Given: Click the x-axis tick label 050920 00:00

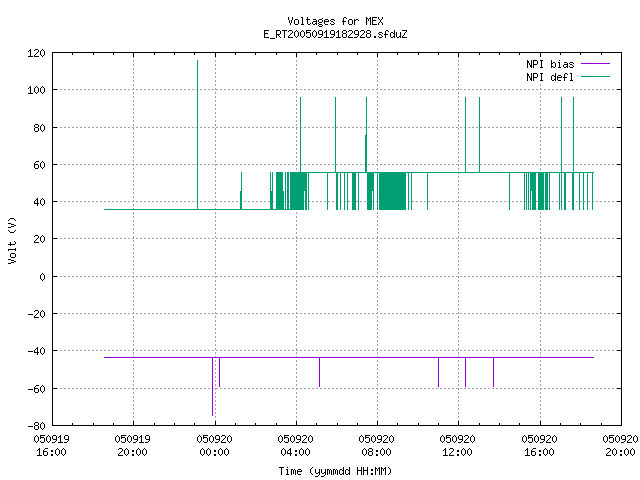Looking at the screenshot, I should tap(214, 445).
